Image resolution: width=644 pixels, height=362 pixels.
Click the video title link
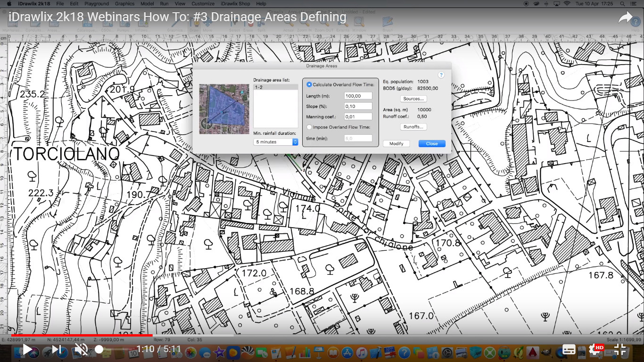coord(178,17)
